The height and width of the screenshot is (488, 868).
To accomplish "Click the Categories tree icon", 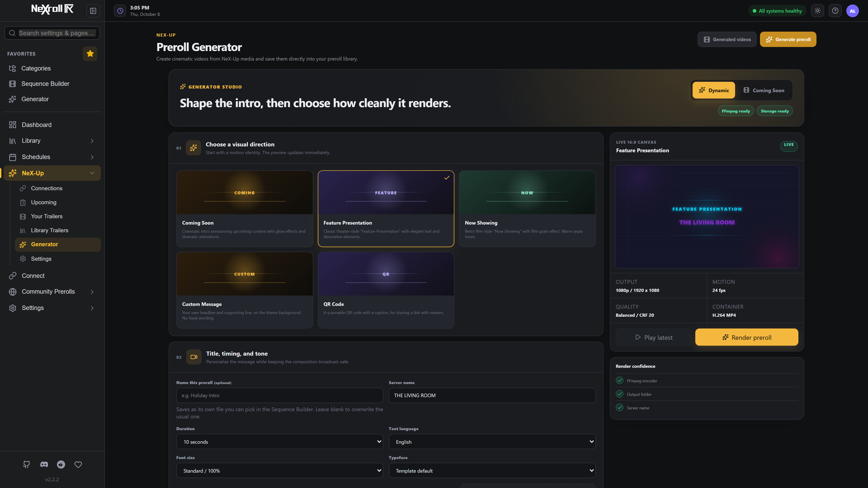I will pos(13,69).
